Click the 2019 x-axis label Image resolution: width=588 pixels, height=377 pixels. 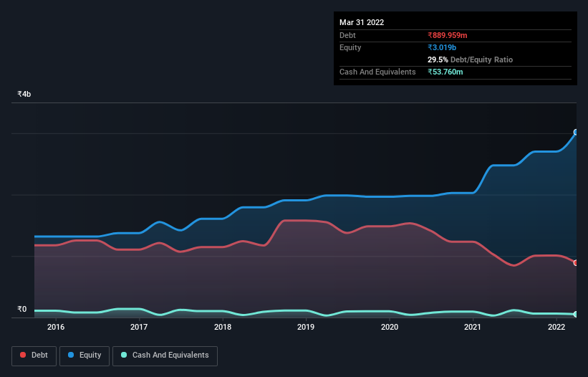pos(306,327)
